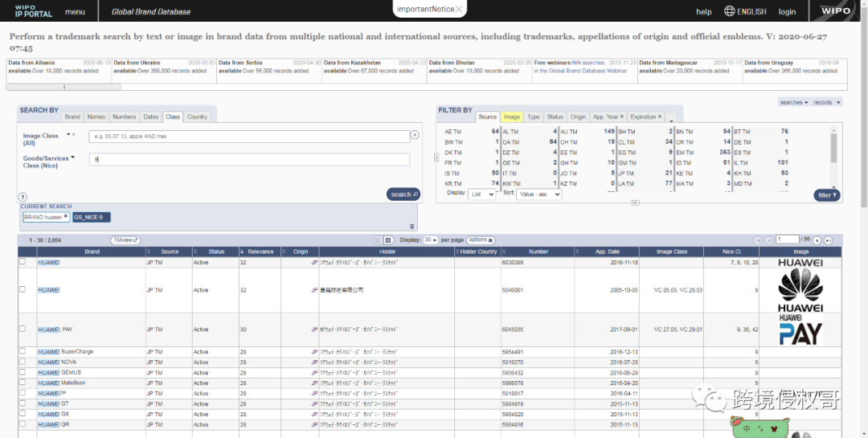Sort table by Relevance column

tap(260, 252)
